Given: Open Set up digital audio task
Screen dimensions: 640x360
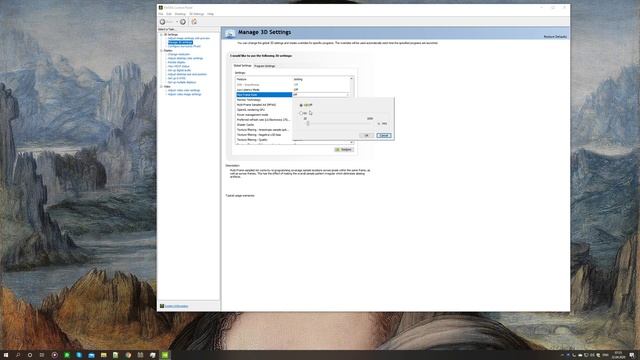Looking at the screenshot, I should pyautogui.click(x=179, y=70).
